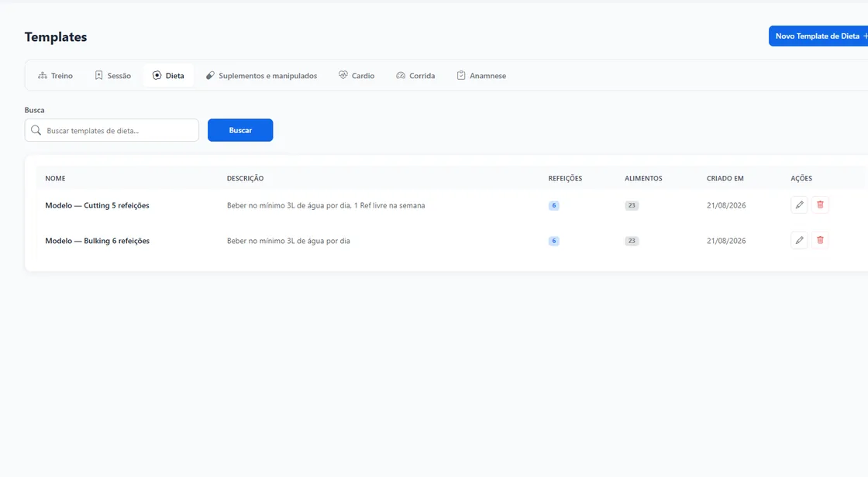The width and height of the screenshot is (868, 477).
Task: Switch to the Corrida tab
Action: click(415, 76)
